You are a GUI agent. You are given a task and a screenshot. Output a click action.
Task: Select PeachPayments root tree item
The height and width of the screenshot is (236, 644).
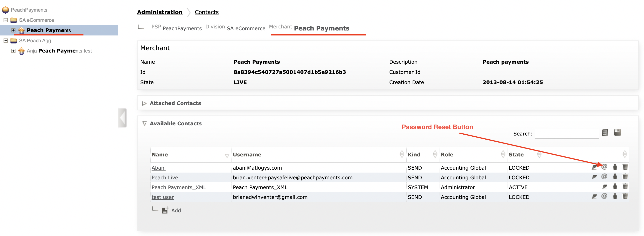29,10
